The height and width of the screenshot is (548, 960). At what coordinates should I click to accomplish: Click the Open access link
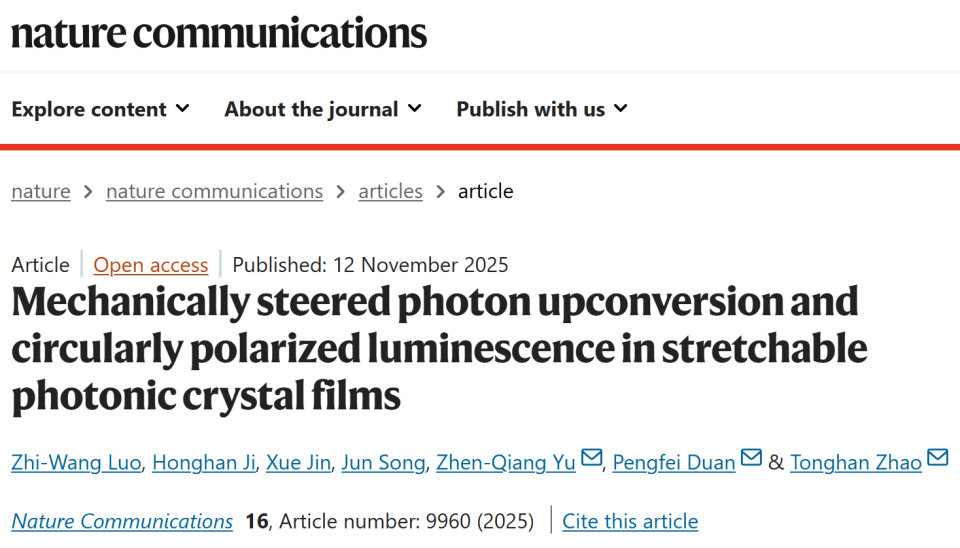coord(151,265)
